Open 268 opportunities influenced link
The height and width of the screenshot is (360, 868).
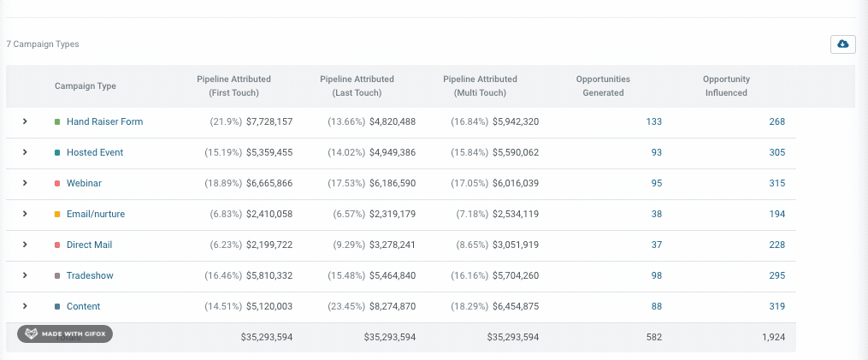coord(777,121)
